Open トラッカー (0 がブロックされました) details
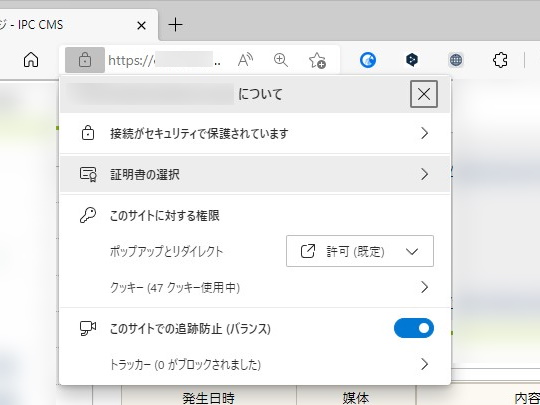Viewport: 540px width, 405px height. point(255,364)
